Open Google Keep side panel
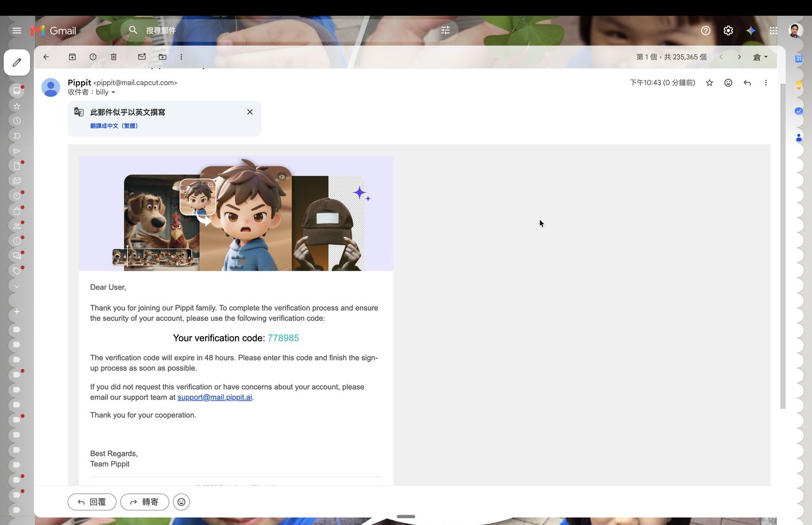812x525 pixels. point(798,85)
